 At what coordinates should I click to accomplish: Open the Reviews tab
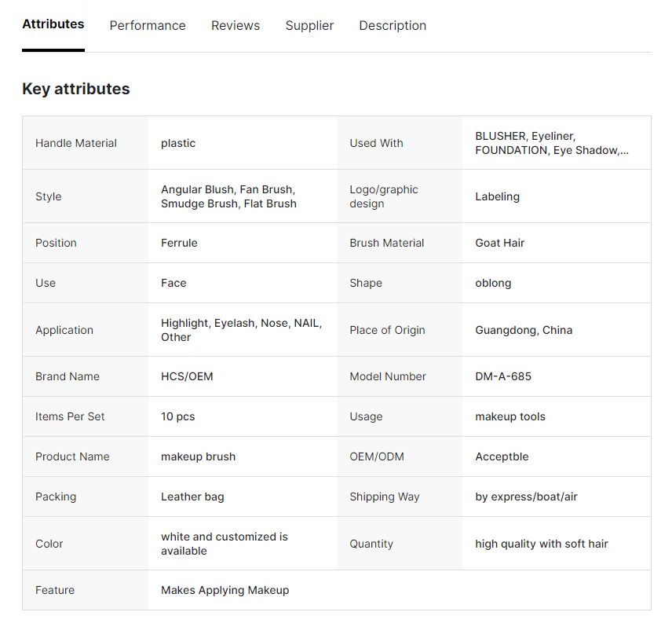pyautogui.click(x=236, y=26)
